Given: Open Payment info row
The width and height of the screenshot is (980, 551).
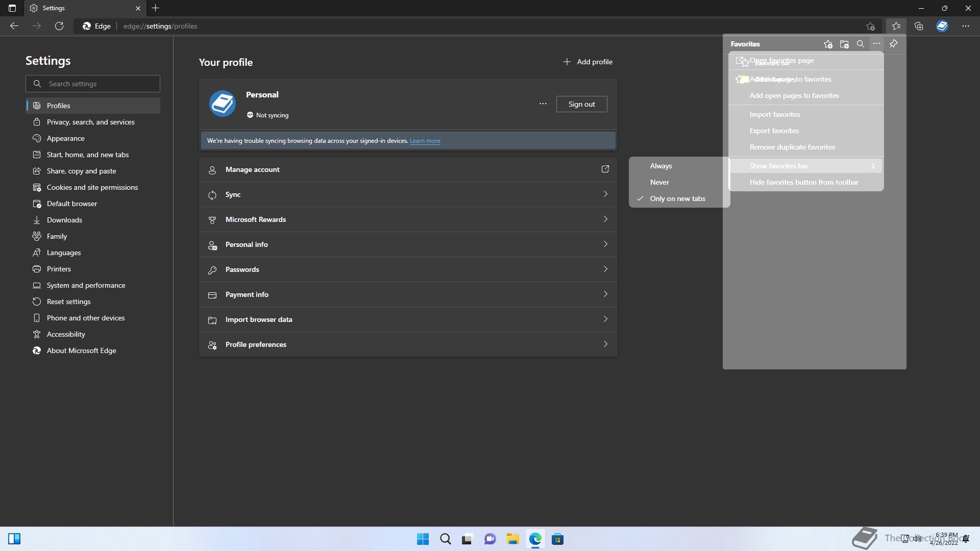Looking at the screenshot, I should (408, 294).
